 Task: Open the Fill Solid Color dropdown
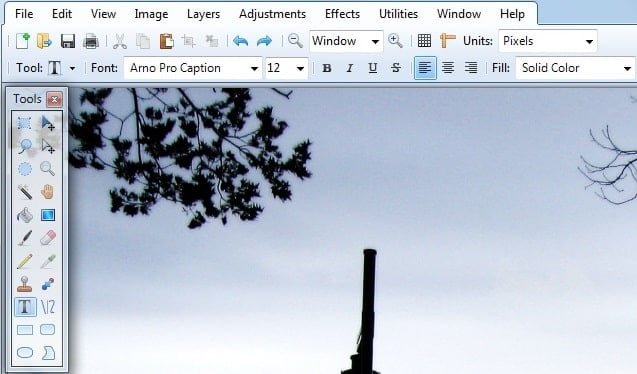click(x=576, y=68)
